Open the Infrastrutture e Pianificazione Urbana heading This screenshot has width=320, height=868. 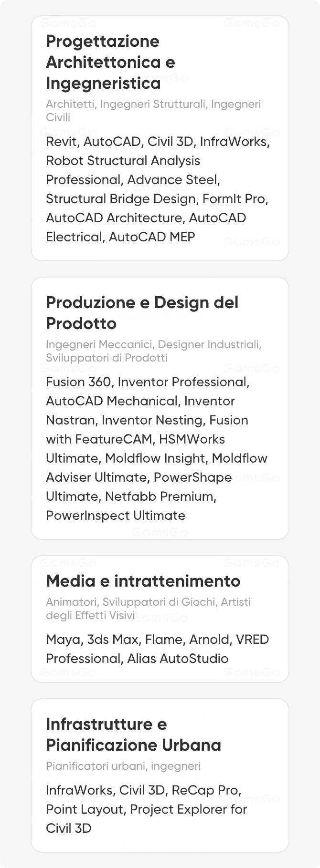133,734
